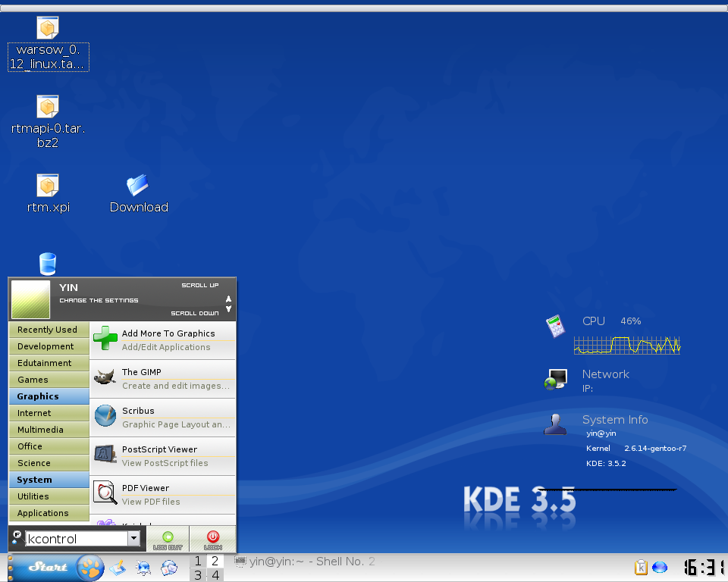
Task: Switch to the Utilities category
Action: [49, 496]
